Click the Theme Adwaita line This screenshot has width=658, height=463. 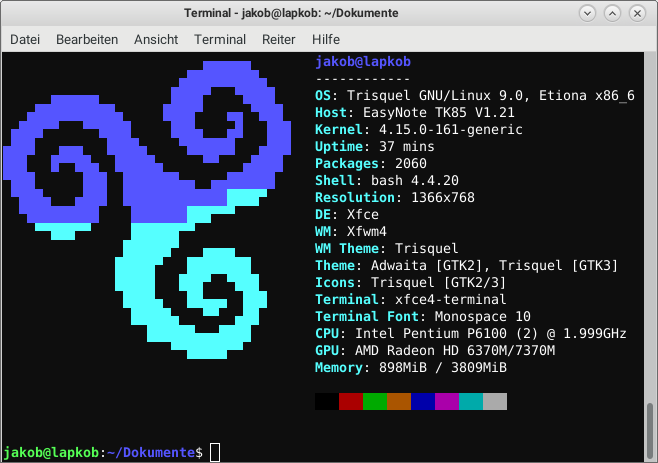467,266
